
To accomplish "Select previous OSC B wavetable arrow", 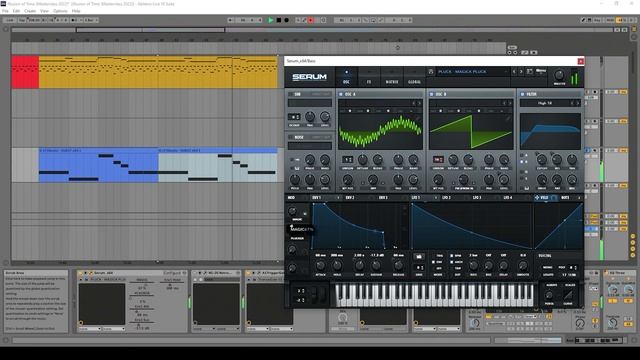I will pyautogui.click(x=504, y=103).
